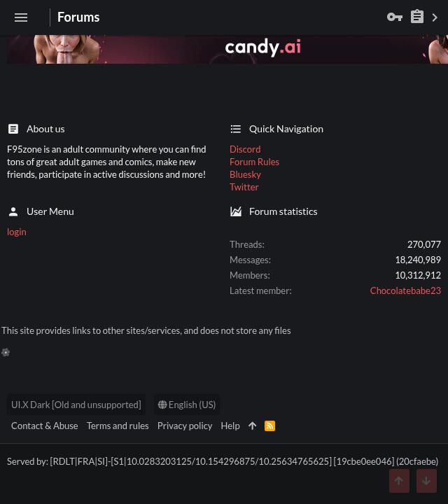Screen dimensions: 448x504
Task: Click the footer up-arrow top icon
Action: click(x=252, y=426)
